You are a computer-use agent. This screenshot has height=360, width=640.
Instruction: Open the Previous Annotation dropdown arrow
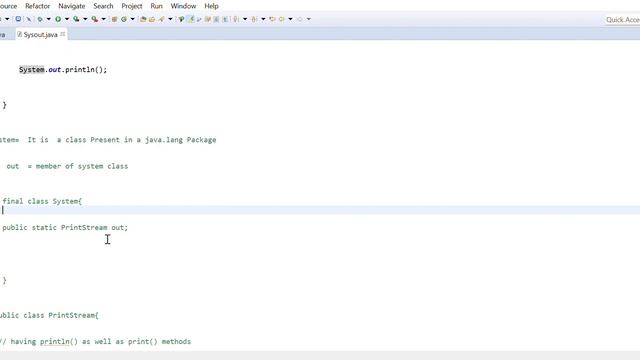click(x=263, y=19)
